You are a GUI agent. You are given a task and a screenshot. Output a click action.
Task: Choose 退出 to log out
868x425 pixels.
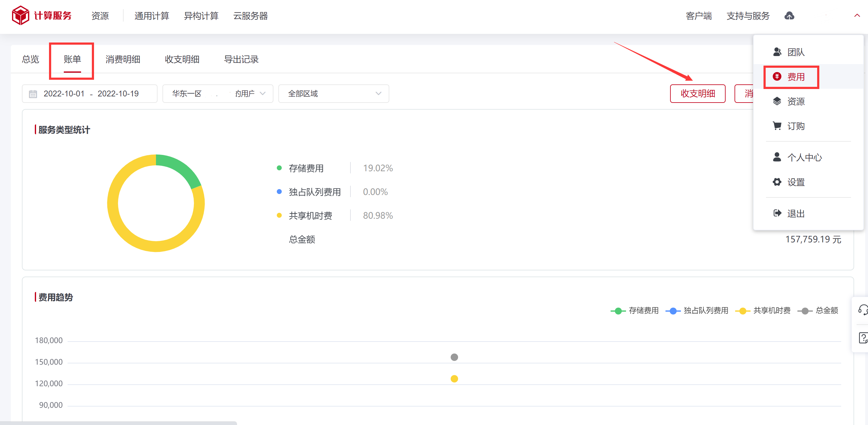[808, 213]
